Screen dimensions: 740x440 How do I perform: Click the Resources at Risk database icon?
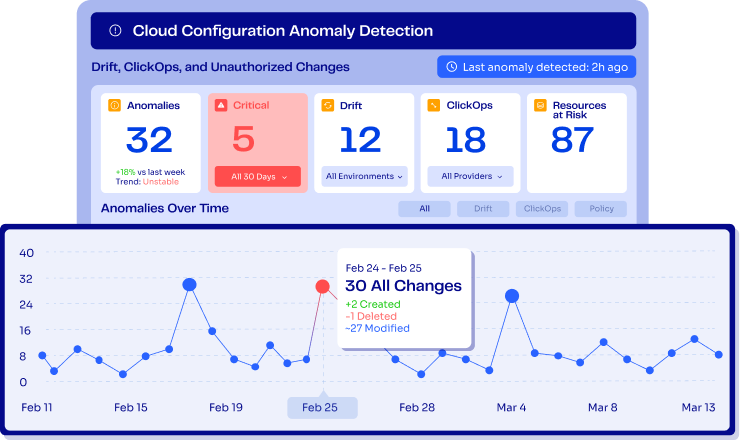click(539, 105)
